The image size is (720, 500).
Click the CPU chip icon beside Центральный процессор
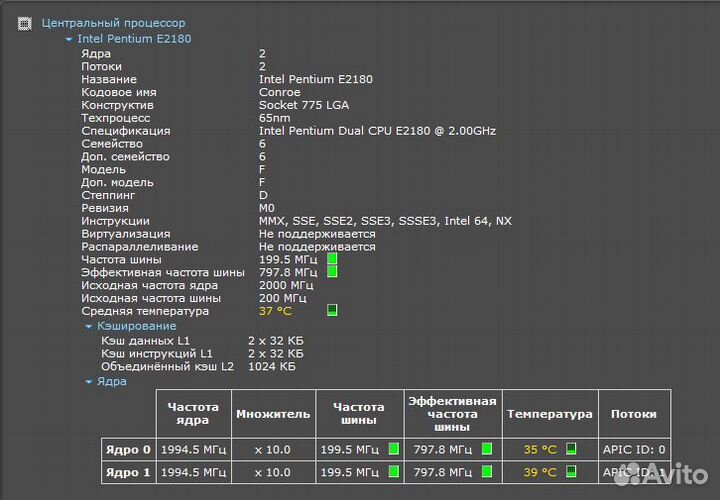click(25, 23)
